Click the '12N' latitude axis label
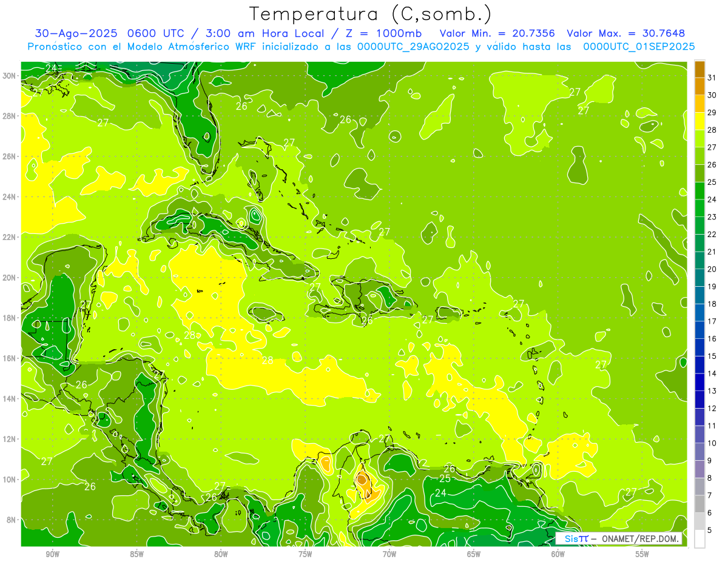728x562 pixels. 10,439
